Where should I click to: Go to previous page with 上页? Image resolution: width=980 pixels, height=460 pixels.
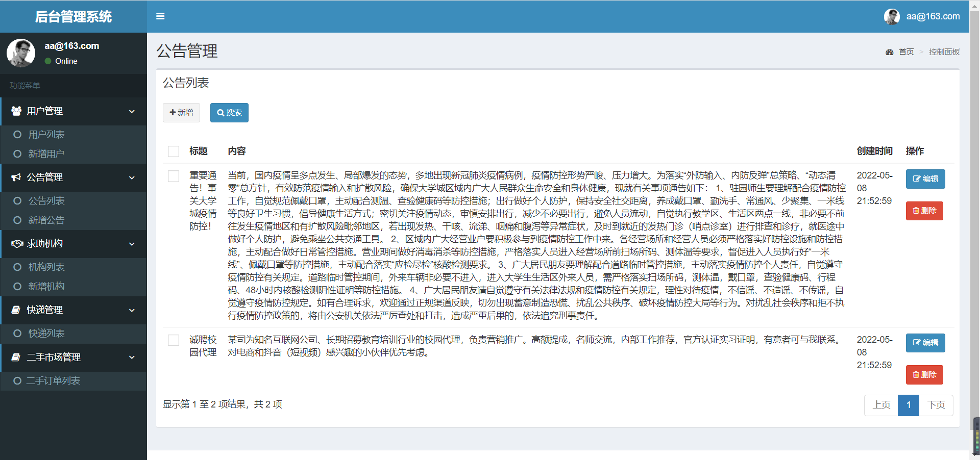881,405
